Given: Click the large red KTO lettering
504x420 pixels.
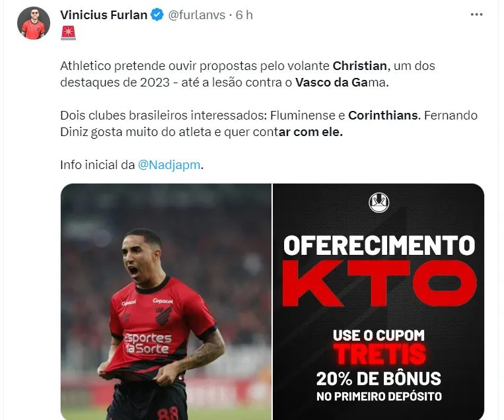Looking at the screenshot, I should point(379,283).
